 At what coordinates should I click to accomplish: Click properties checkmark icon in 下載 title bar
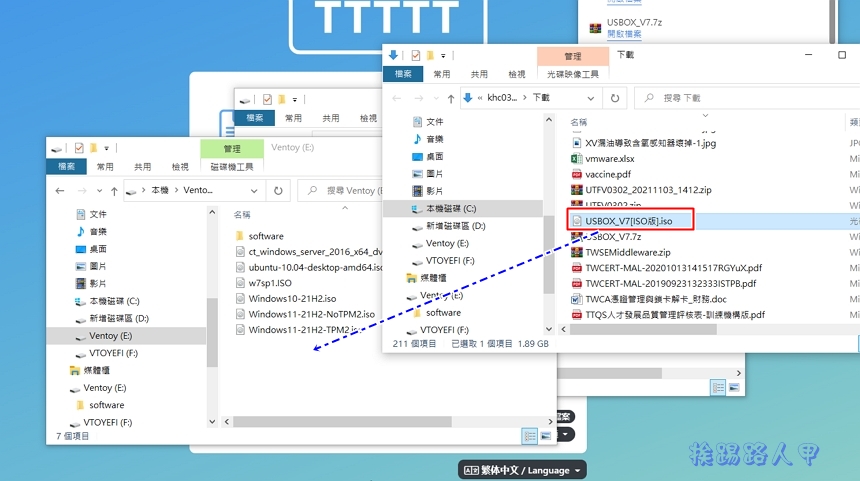(x=416, y=55)
